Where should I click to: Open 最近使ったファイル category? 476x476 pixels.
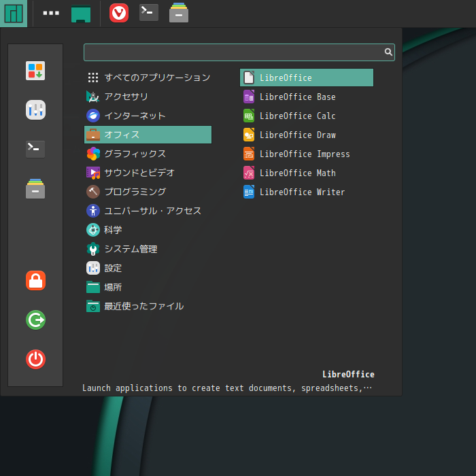143,306
